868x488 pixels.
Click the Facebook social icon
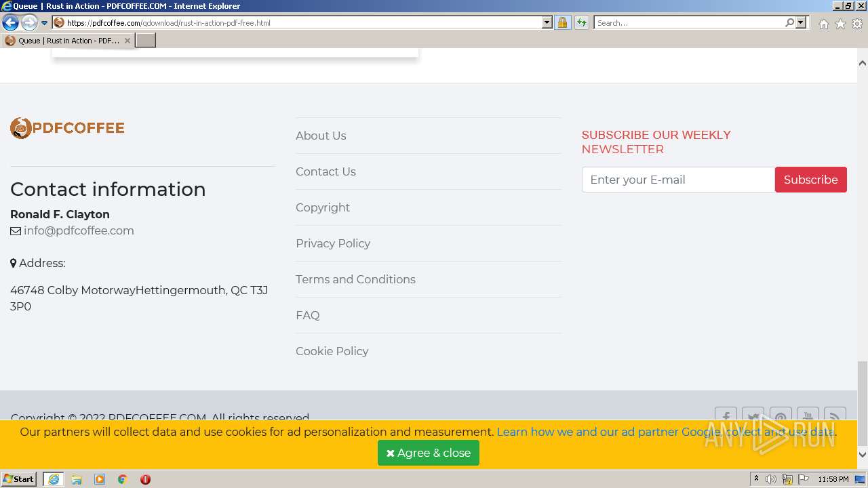(x=726, y=413)
